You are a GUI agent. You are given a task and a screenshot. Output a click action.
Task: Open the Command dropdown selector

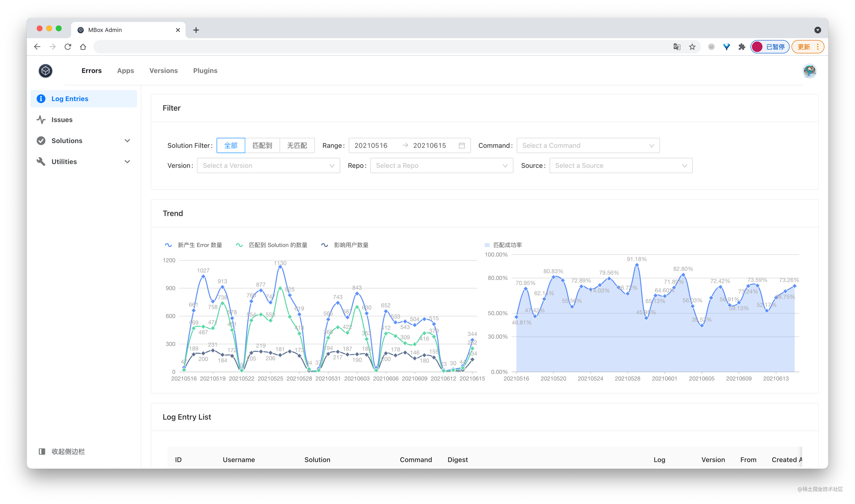pos(587,145)
